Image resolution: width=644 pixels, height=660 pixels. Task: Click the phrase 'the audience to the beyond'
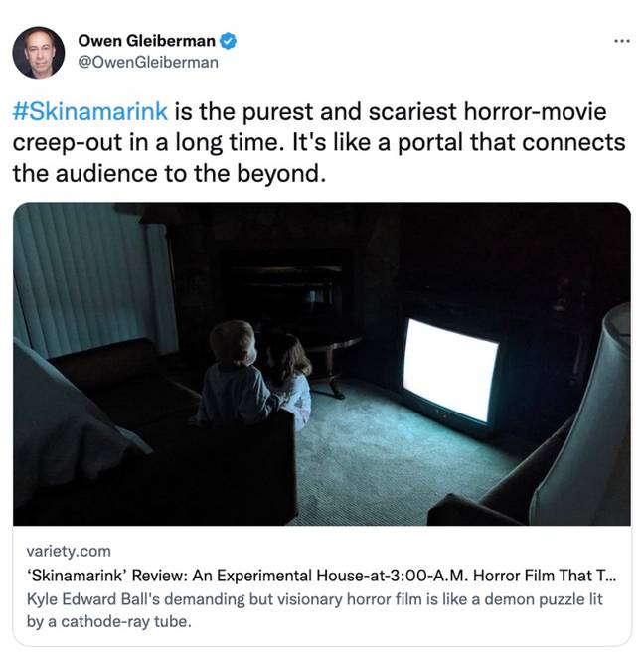click(169, 173)
